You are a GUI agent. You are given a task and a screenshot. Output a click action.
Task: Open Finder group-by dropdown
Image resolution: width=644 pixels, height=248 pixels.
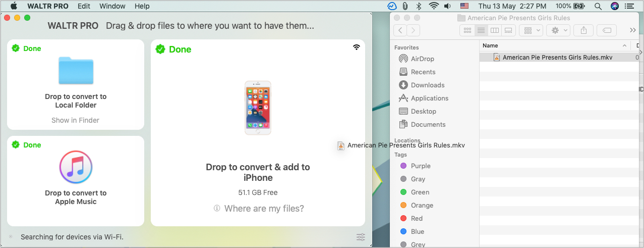tap(531, 30)
